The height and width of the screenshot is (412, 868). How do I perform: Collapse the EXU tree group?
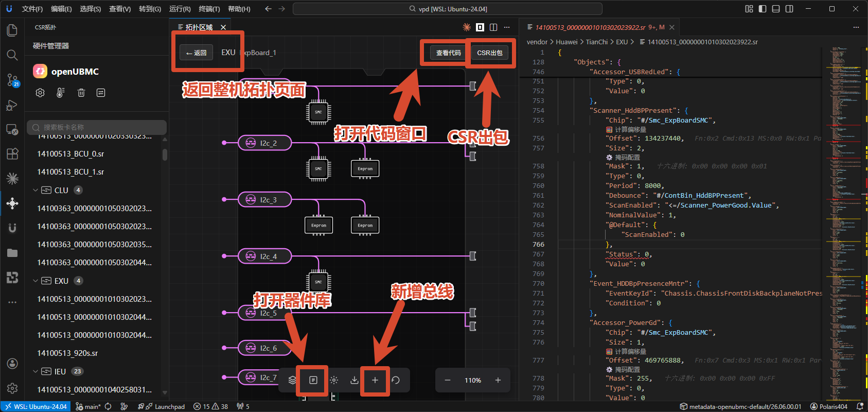[x=36, y=281]
